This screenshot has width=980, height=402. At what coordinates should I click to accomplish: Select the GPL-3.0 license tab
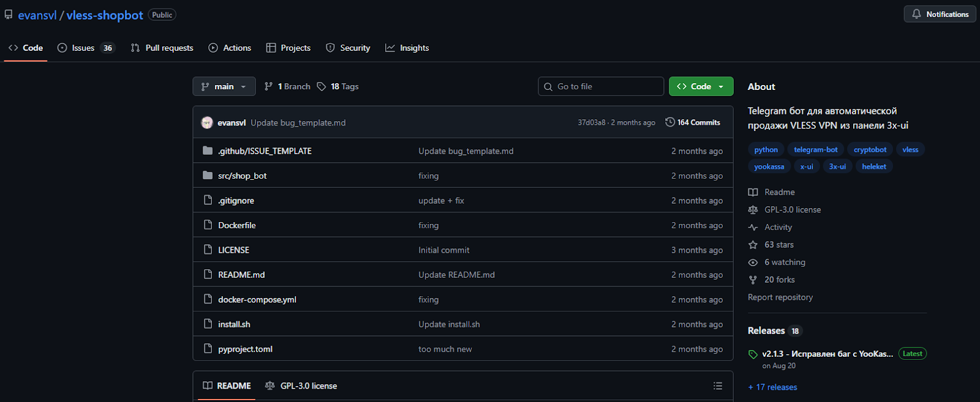click(x=301, y=386)
